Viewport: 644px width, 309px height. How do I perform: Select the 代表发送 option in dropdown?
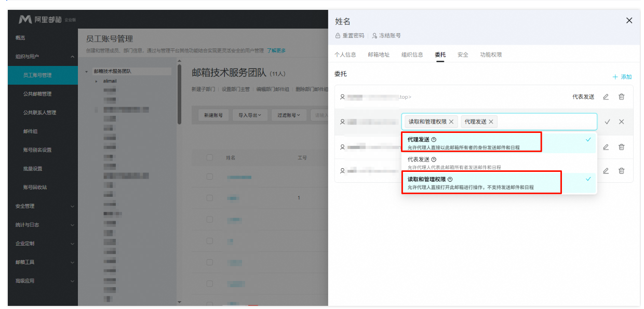point(499,163)
